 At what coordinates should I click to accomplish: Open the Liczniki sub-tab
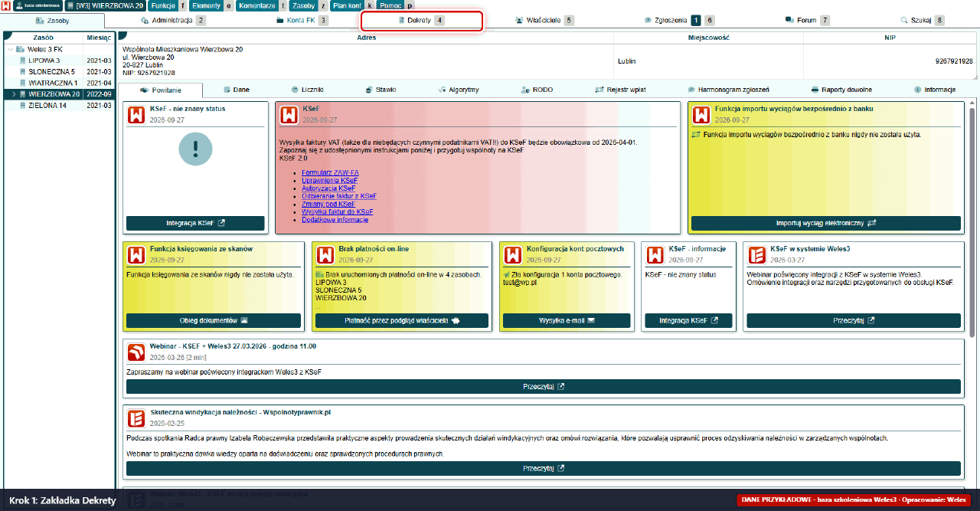[307, 90]
